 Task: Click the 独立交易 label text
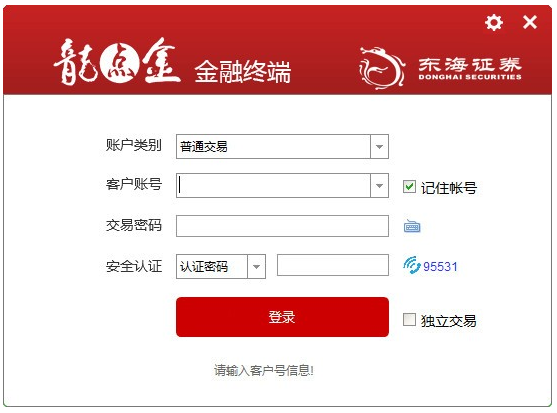[449, 321]
